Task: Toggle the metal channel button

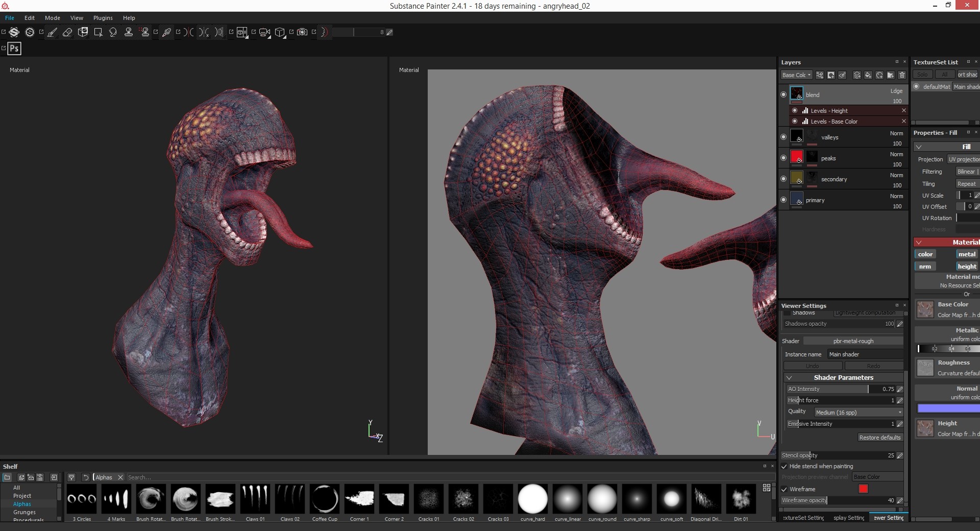Action: click(967, 254)
